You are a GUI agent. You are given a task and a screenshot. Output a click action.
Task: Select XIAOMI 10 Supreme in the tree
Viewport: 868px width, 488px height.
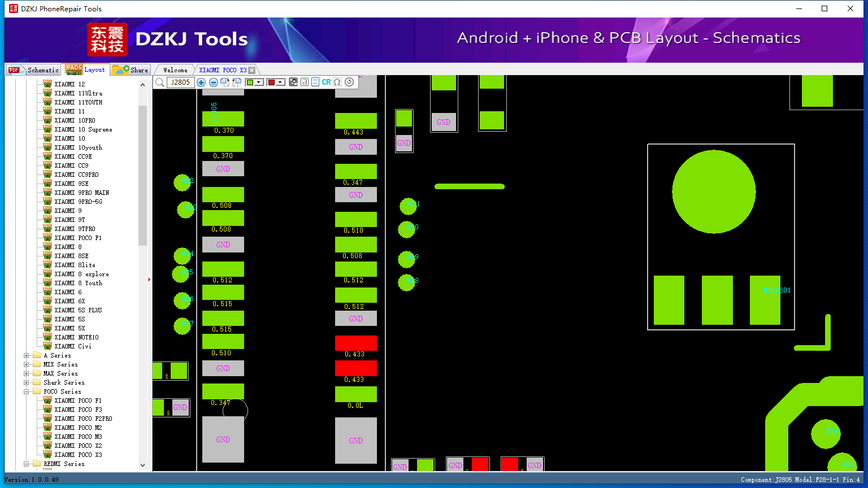click(83, 129)
